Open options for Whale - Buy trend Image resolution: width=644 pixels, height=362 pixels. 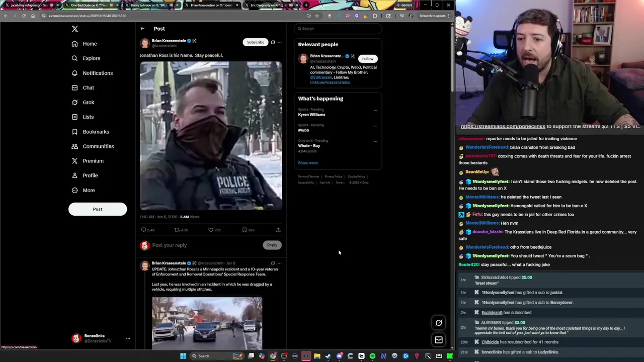(x=375, y=141)
